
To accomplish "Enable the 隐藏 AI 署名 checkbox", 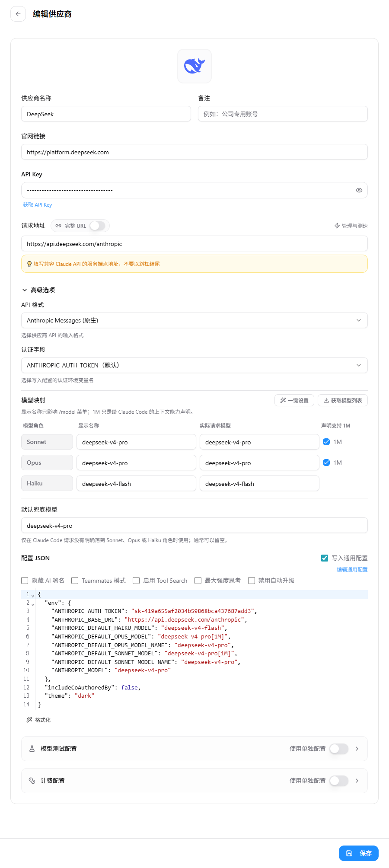I will pyautogui.click(x=25, y=581).
